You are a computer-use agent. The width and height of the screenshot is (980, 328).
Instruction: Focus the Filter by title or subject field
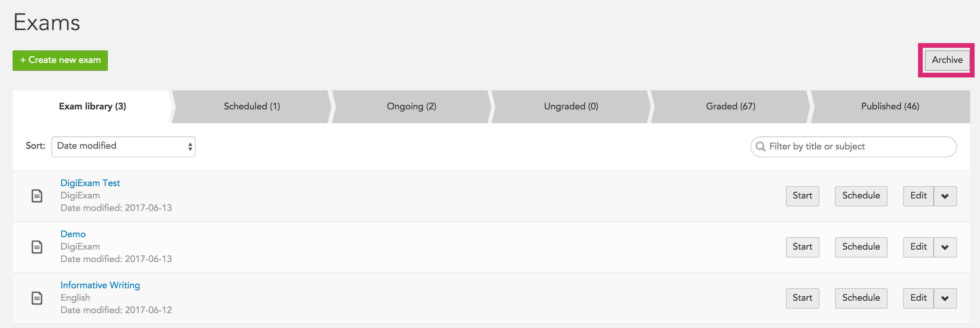(x=853, y=146)
